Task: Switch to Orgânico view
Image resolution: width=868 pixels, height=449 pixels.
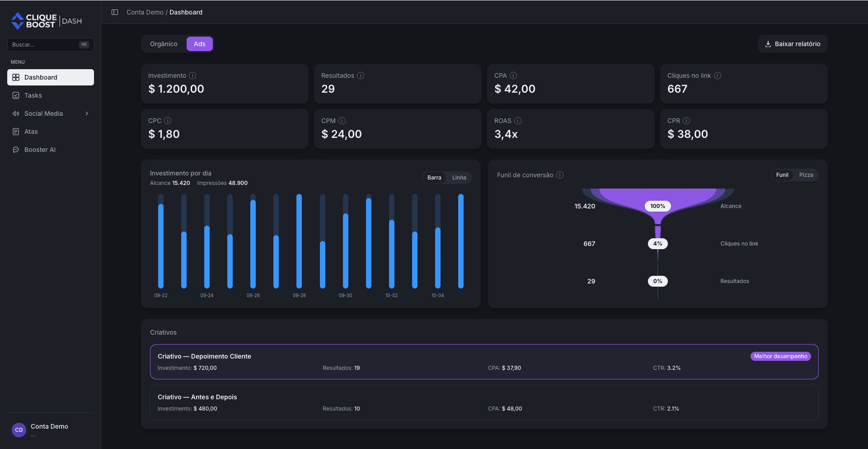Action: pyautogui.click(x=164, y=44)
